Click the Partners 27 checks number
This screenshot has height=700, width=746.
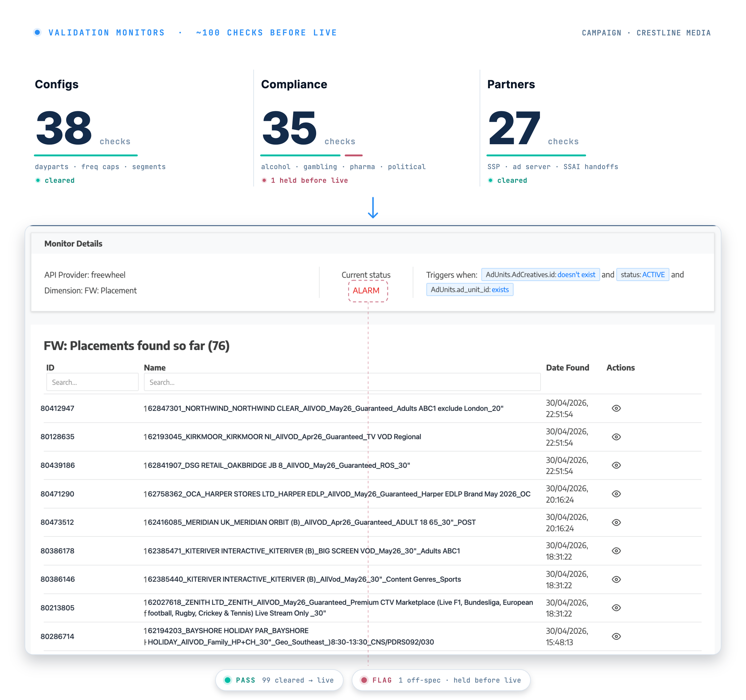(514, 128)
